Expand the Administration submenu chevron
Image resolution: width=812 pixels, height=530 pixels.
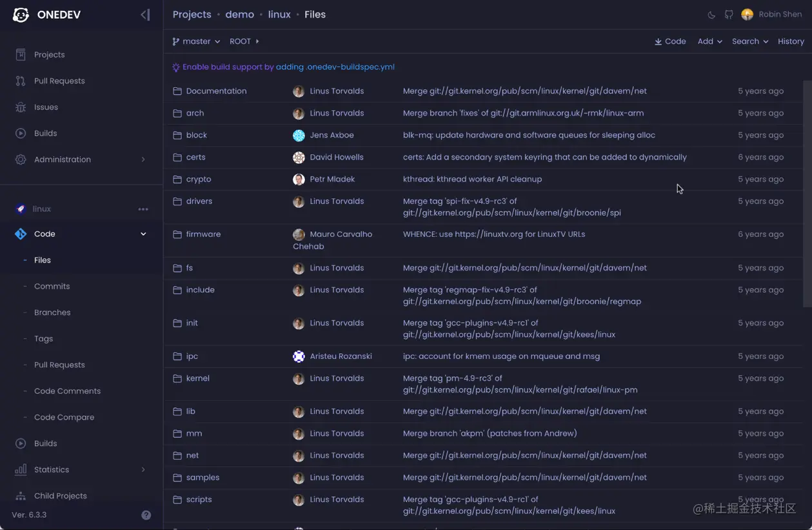click(143, 159)
